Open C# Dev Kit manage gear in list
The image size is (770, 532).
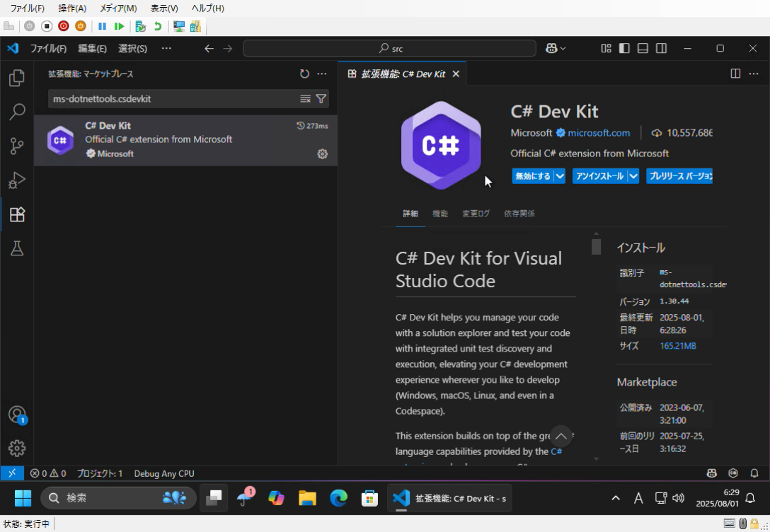pos(322,154)
